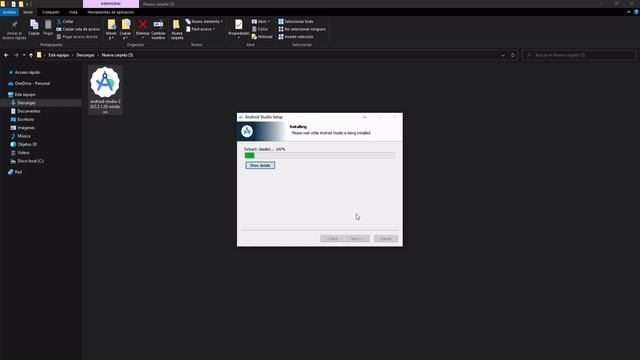Click the disabled Next button in setup
The width and height of the screenshot is (640, 360).
click(357, 239)
